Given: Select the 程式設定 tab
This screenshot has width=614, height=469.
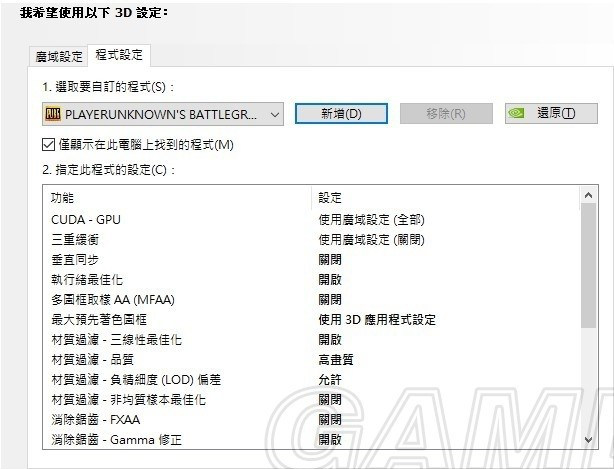Looking at the screenshot, I should [x=119, y=55].
